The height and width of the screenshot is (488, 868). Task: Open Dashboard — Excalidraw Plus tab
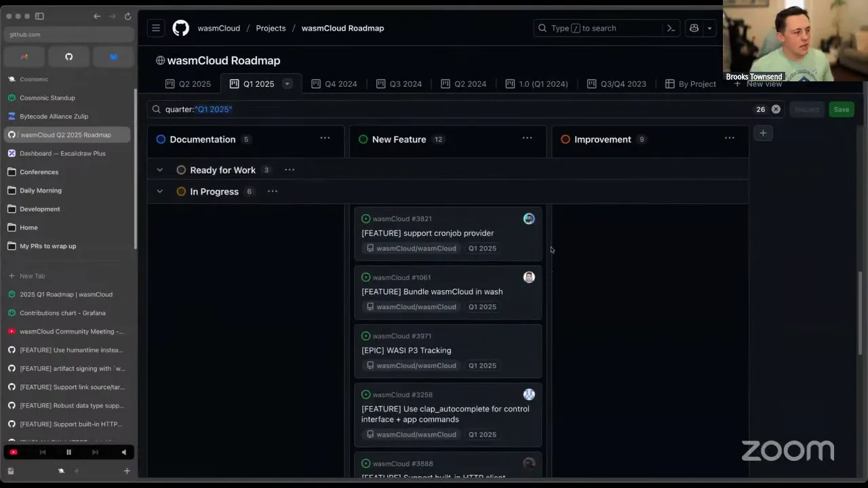(67, 153)
